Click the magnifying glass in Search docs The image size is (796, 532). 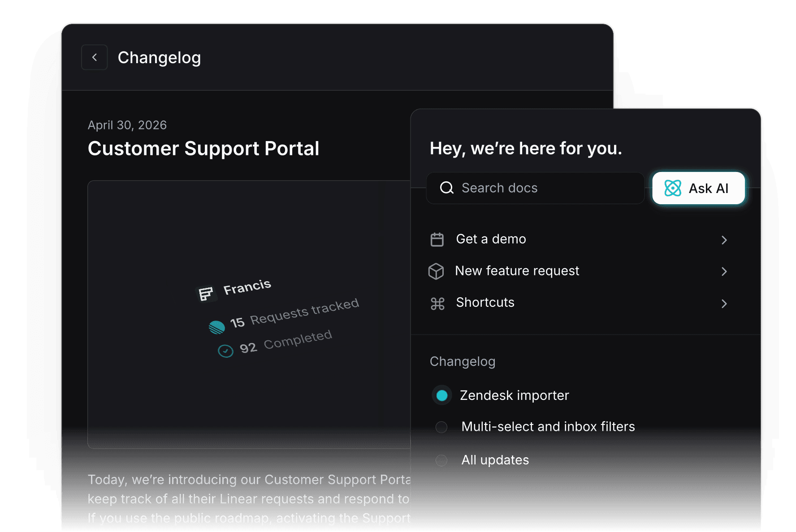coord(446,188)
